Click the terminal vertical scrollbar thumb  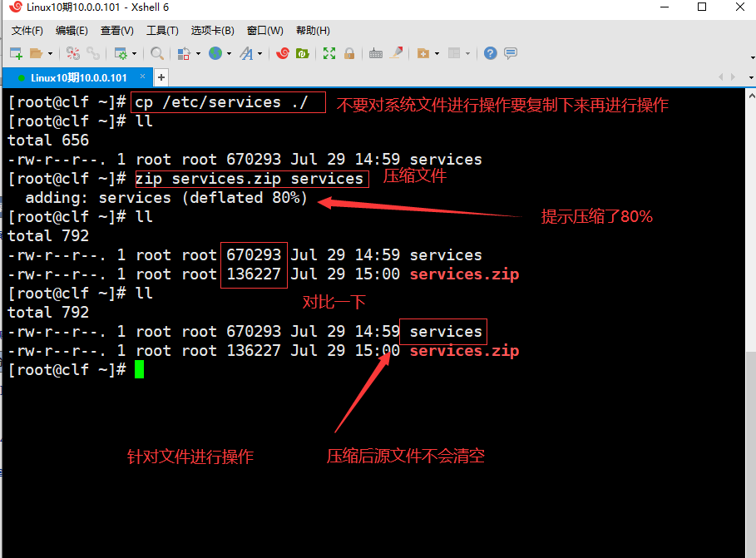click(751, 454)
